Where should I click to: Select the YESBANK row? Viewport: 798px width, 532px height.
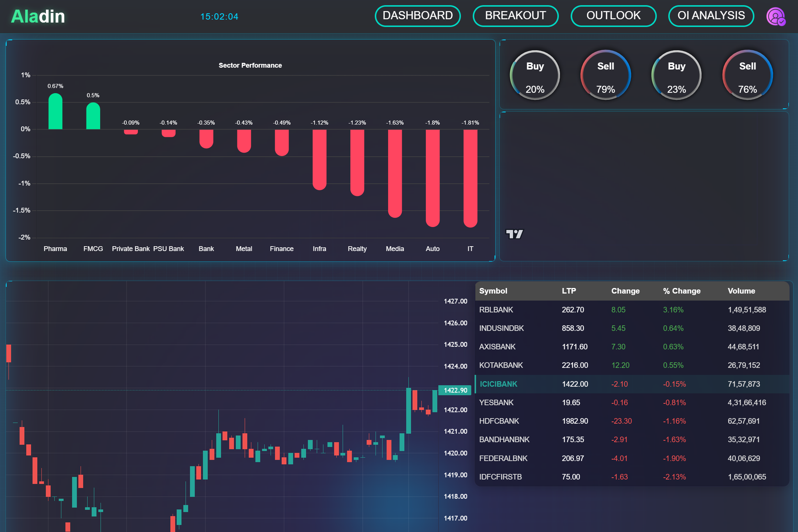pyautogui.click(x=632, y=403)
